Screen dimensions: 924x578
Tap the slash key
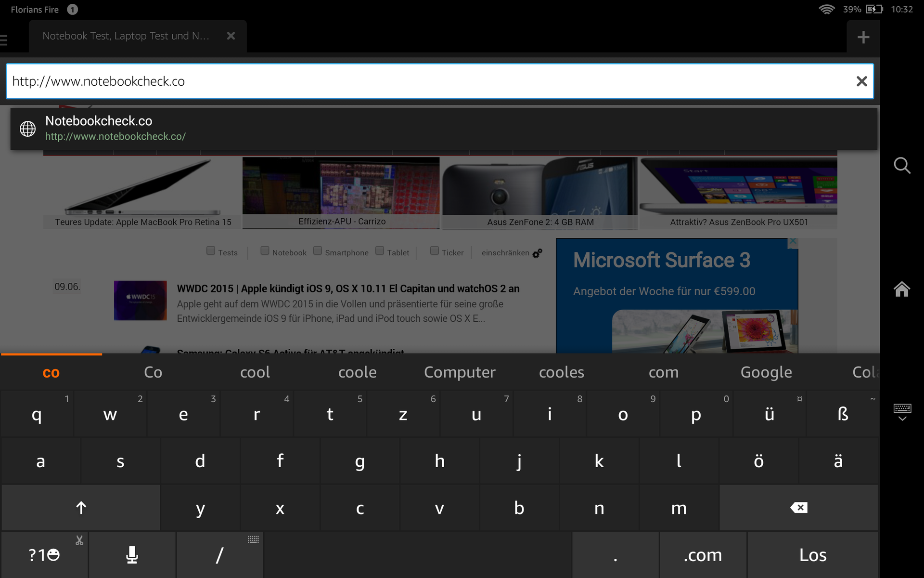(219, 555)
